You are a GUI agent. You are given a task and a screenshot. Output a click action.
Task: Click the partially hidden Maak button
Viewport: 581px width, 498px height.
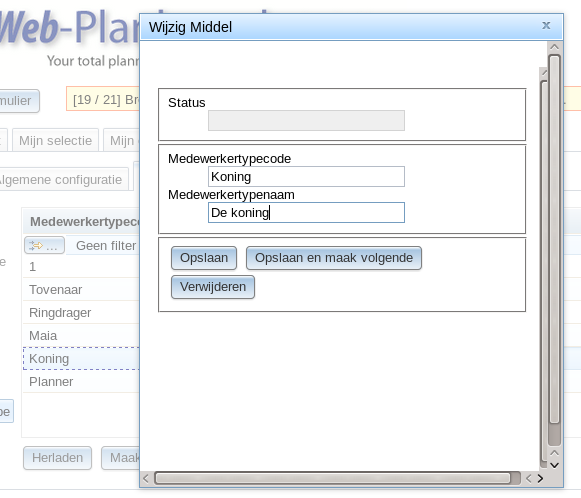[x=120, y=458]
